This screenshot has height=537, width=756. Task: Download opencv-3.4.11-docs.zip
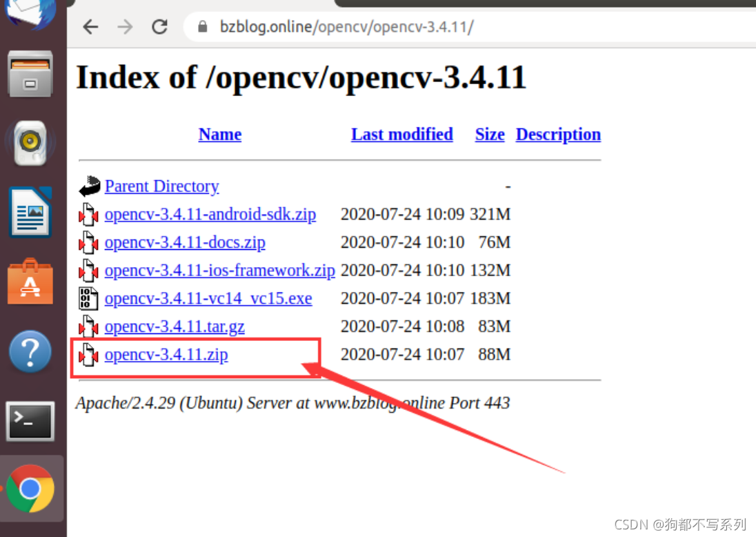click(185, 242)
